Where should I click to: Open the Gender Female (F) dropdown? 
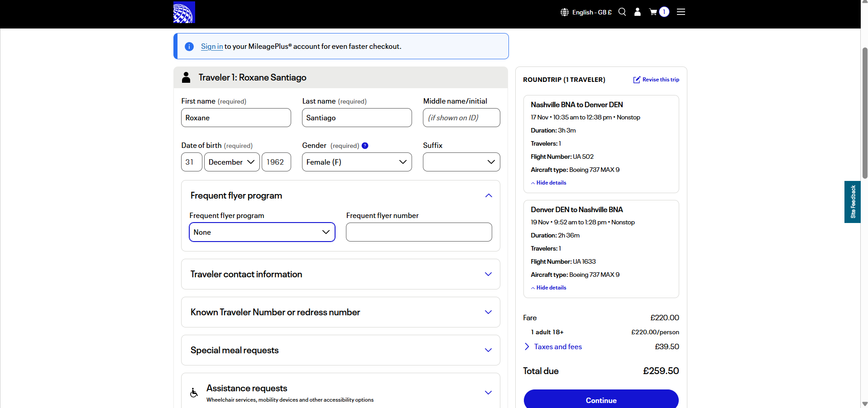pyautogui.click(x=356, y=162)
